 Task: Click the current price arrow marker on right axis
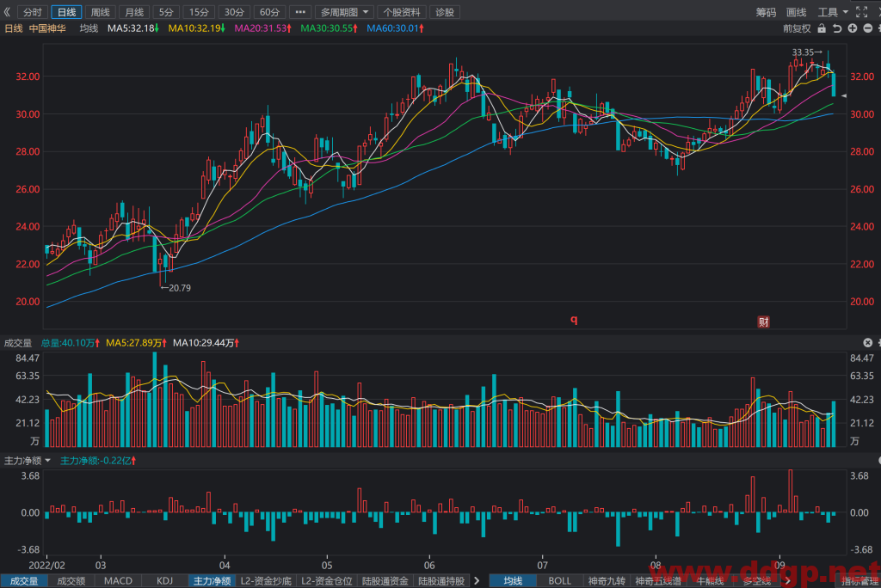pos(843,96)
